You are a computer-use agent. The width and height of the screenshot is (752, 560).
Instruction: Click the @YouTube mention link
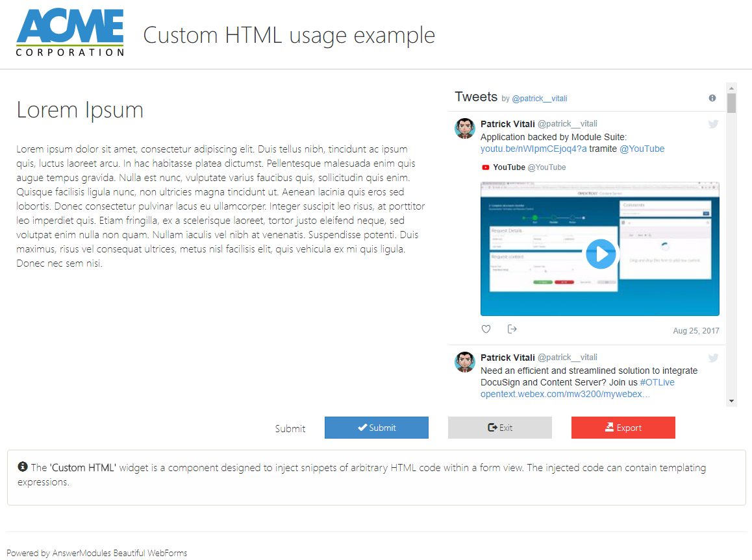pyautogui.click(x=642, y=149)
